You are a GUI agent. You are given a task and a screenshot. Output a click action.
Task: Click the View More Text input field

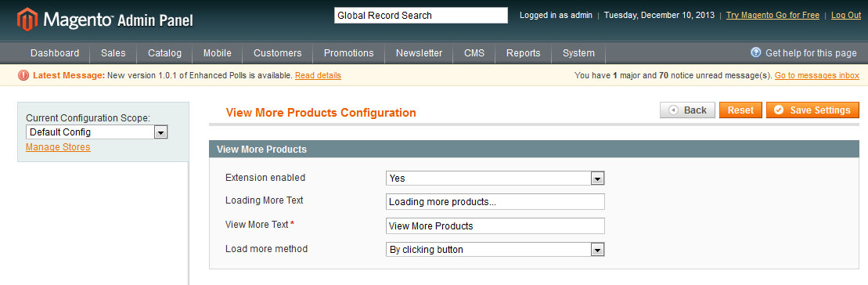[495, 225]
